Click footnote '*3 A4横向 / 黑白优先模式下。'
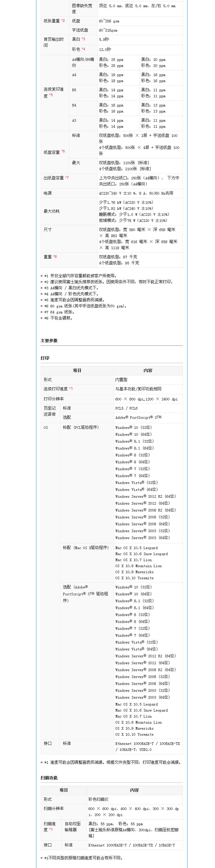The height and width of the screenshot is (868, 215). (71, 288)
